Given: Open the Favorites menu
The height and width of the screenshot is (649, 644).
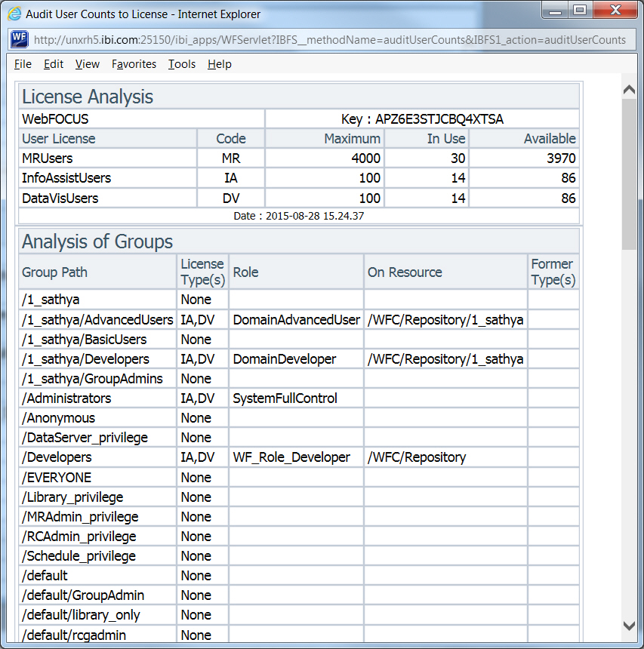Looking at the screenshot, I should pyautogui.click(x=134, y=64).
